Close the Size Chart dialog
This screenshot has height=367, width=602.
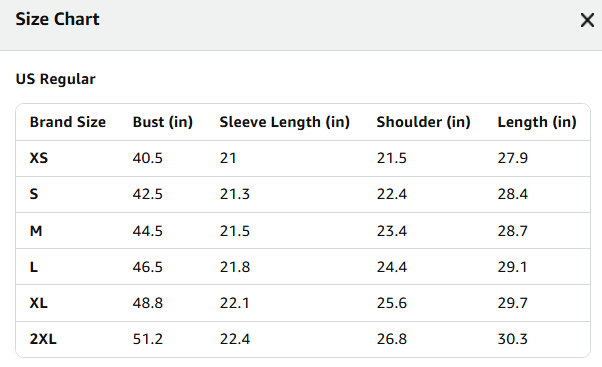point(587,20)
